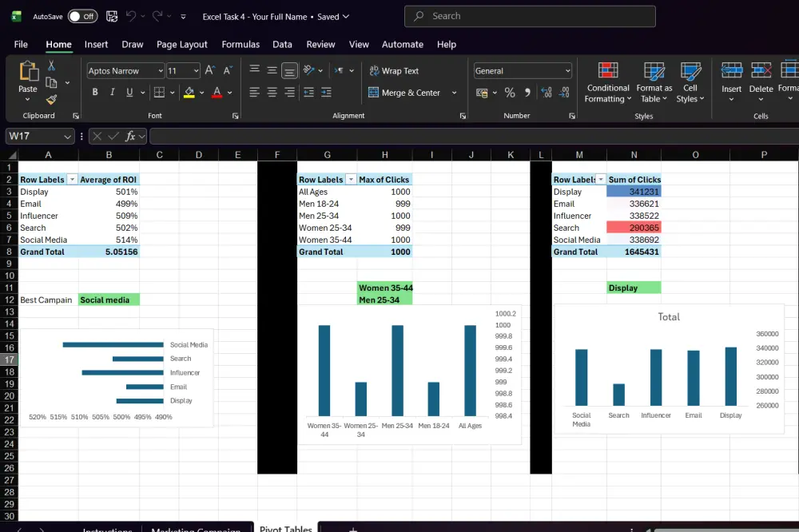Click the Paste clipboard icon
Screen dimensions: 799x532
28,71
